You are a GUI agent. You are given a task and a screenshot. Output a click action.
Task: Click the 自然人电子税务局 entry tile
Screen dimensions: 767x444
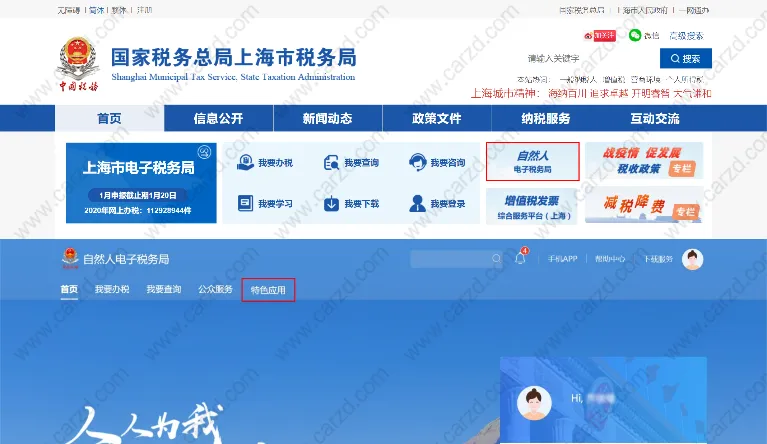tap(533, 161)
